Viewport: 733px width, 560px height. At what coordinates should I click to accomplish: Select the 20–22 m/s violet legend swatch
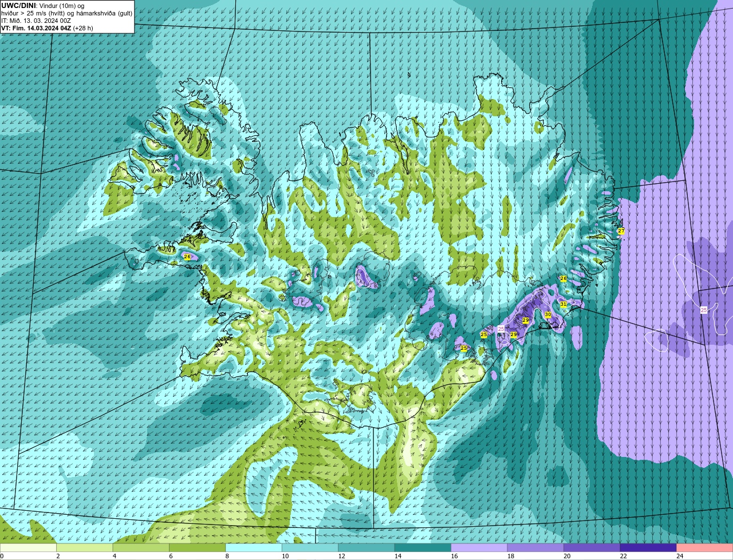pyautogui.click(x=592, y=547)
